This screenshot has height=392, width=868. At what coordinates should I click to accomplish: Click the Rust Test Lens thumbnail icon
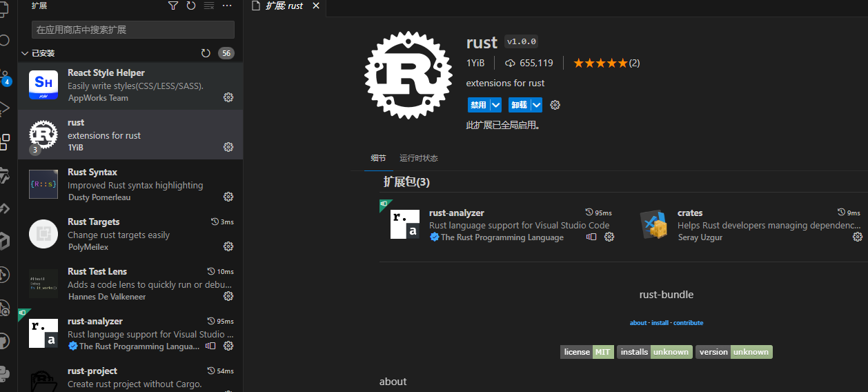click(43, 284)
